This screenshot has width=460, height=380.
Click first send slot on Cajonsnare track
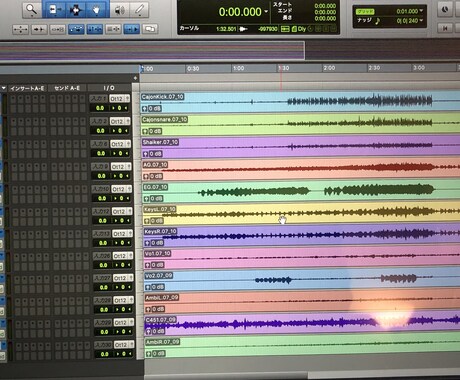click(x=53, y=122)
